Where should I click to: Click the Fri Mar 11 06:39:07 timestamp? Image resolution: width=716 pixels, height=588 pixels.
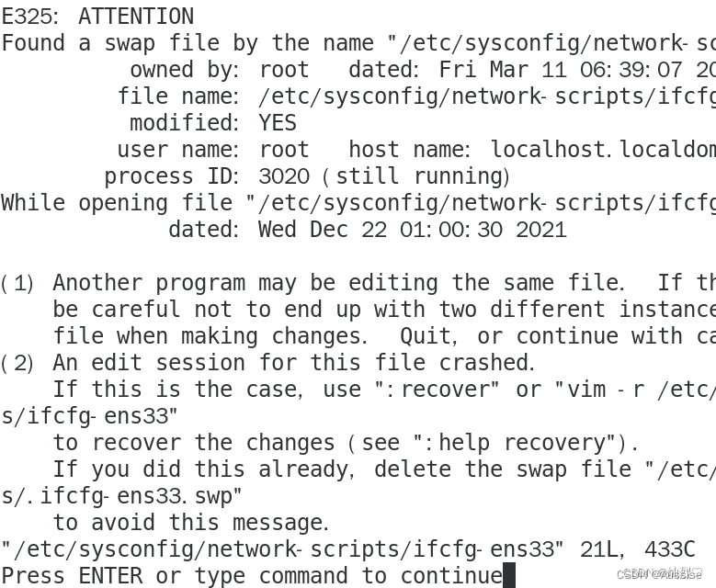point(561,71)
